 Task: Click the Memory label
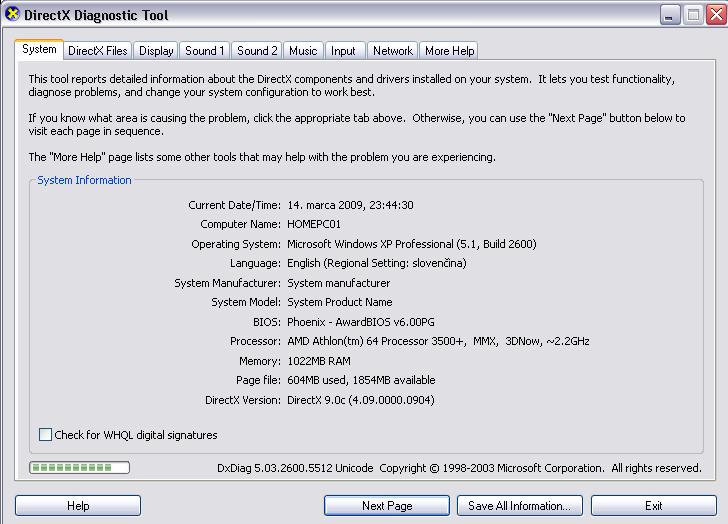click(x=260, y=361)
